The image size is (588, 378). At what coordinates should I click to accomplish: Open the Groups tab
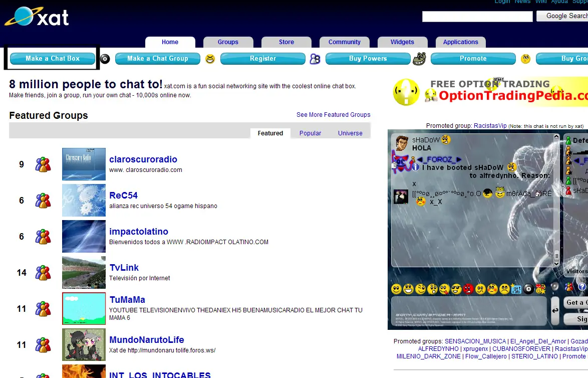point(228,42)
